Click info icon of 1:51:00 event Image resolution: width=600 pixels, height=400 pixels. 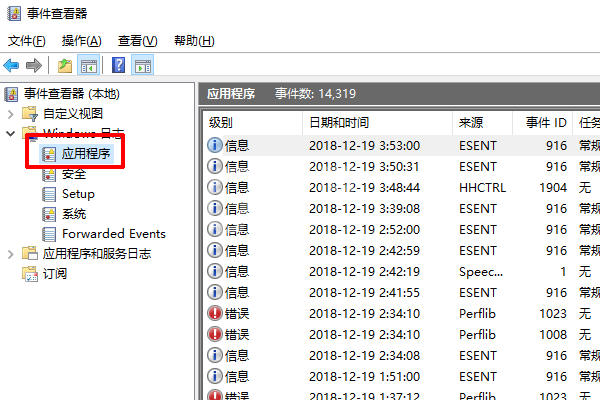215,377
